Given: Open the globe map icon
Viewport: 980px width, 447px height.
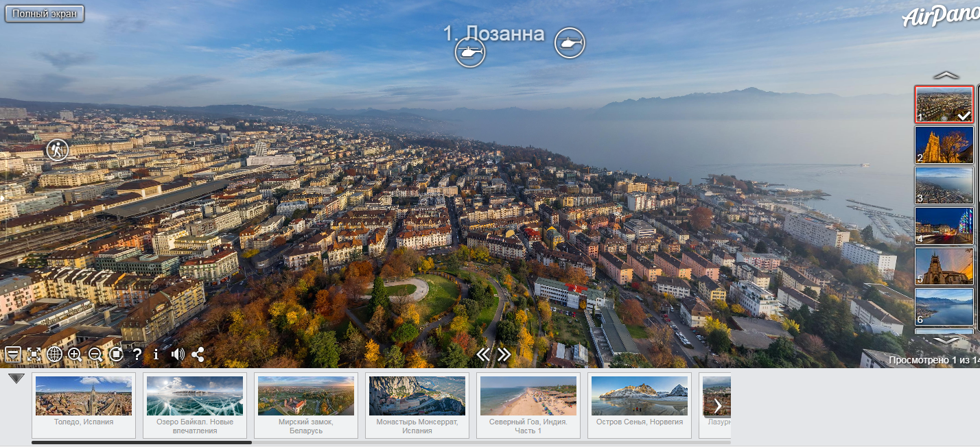Looking at the screenshot, I should coord(55,354).
